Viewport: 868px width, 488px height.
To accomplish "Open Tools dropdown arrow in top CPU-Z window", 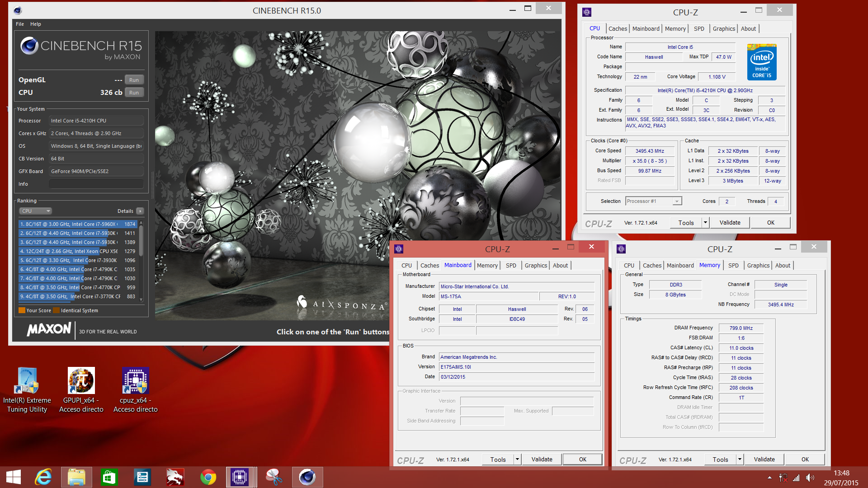I will (x=705, y=223).
